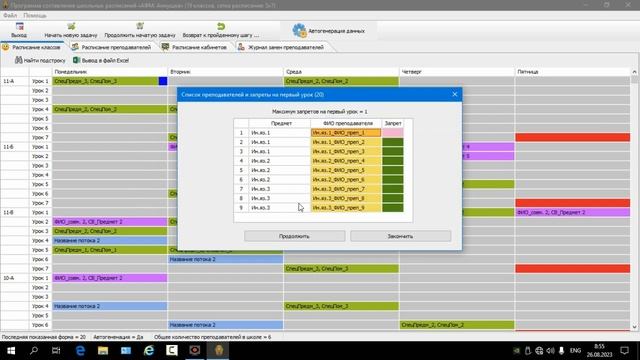
Task: Click Возврат к пройденному шагу icon
Action: pos(221,27)
